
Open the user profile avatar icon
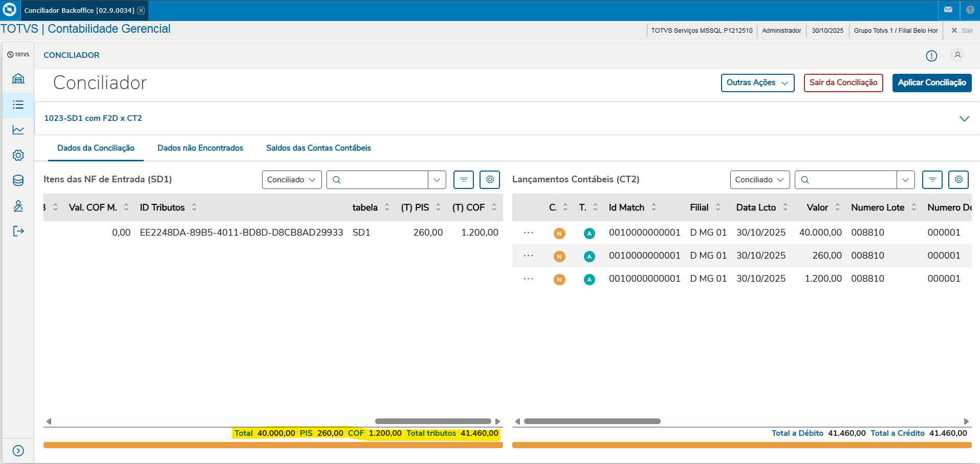[957, 55]
